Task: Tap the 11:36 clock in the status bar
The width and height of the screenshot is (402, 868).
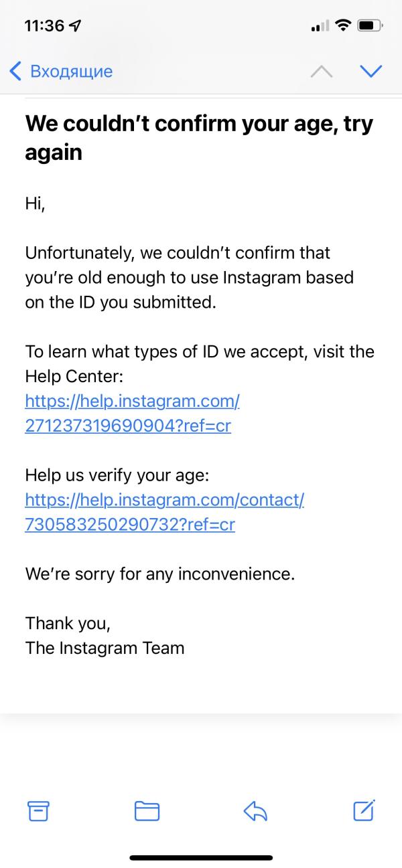Action: point(44,25)
